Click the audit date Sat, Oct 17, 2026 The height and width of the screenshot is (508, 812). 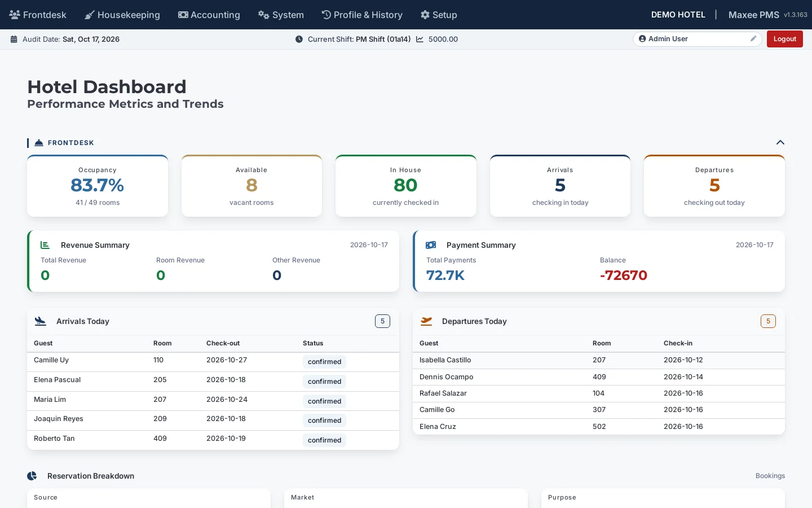click(x=91, y=40)
